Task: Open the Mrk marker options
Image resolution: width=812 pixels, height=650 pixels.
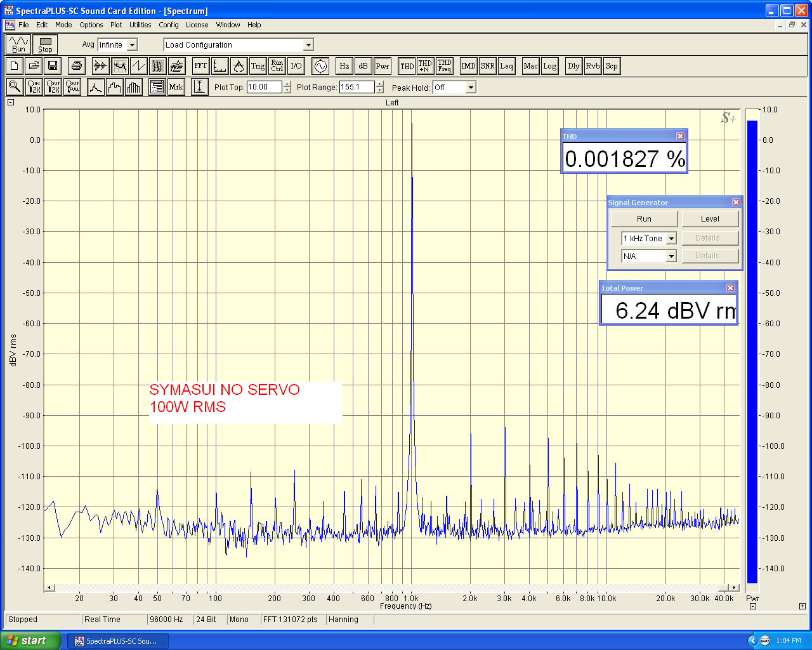Action: point(176,87)
